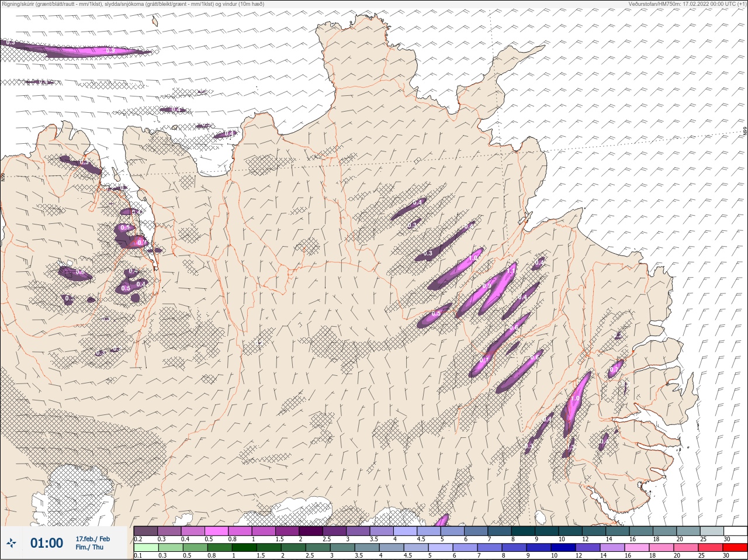
Task: Click the '1.1' precipitation value label on the map
Action: point(511,271)
